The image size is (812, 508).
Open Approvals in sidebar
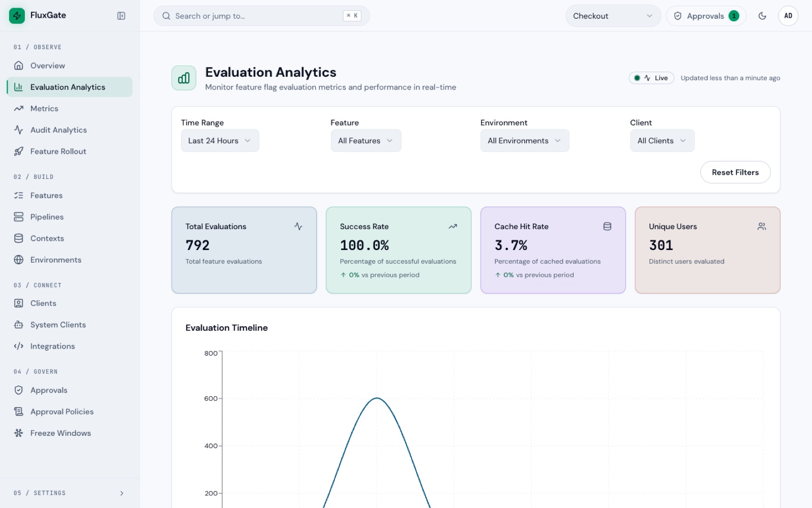[x=70, y=390]
